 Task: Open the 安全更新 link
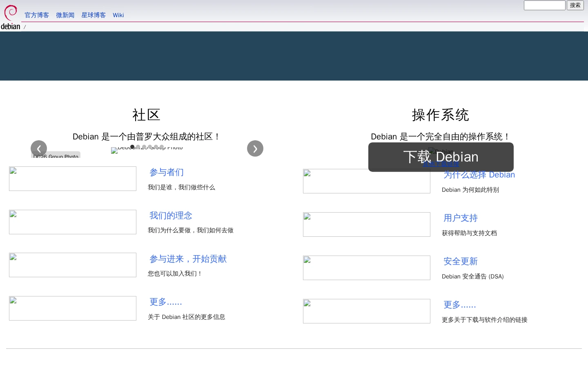[461, 261]
